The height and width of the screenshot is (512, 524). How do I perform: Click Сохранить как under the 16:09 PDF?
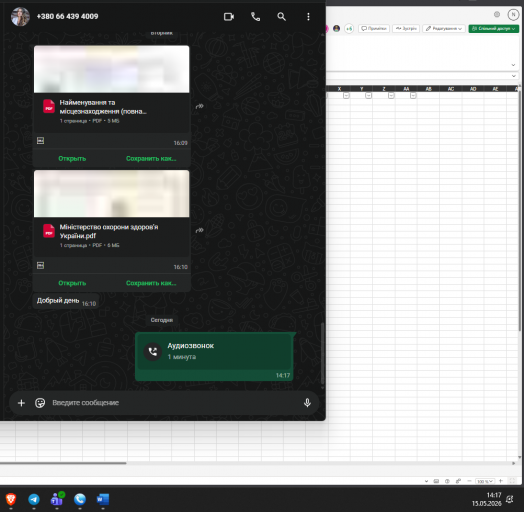[151, 158]
